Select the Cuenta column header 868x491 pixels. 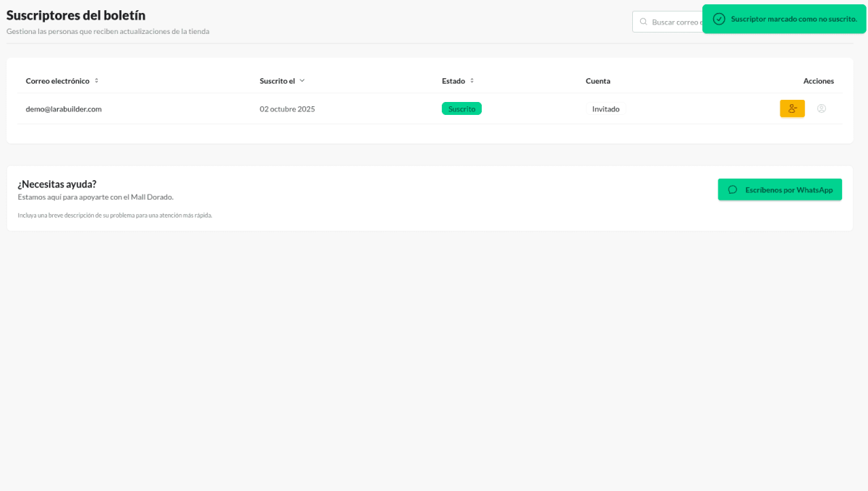598,80
